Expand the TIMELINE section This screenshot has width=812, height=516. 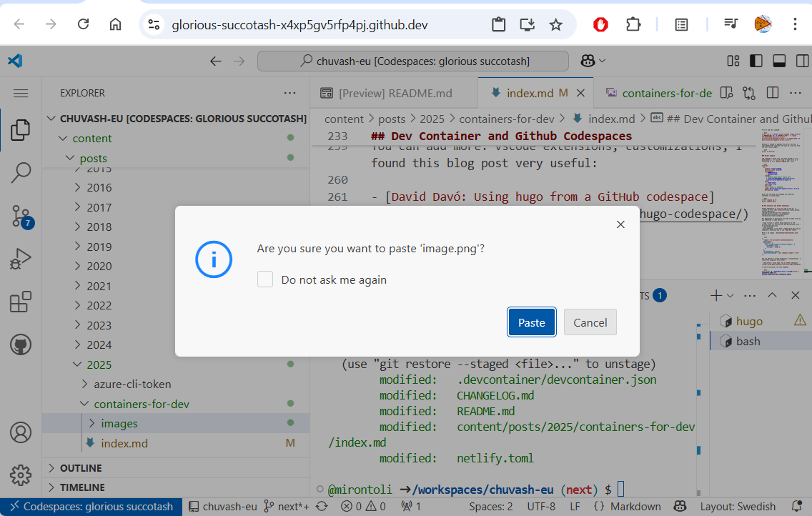(x=176, y=487)
